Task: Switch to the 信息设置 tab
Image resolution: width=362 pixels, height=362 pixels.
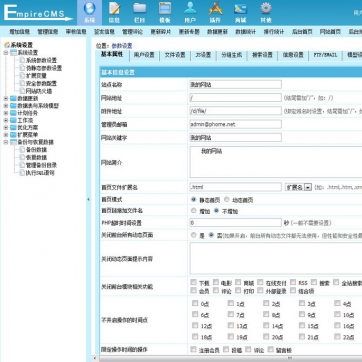Action: pos(293,55)
